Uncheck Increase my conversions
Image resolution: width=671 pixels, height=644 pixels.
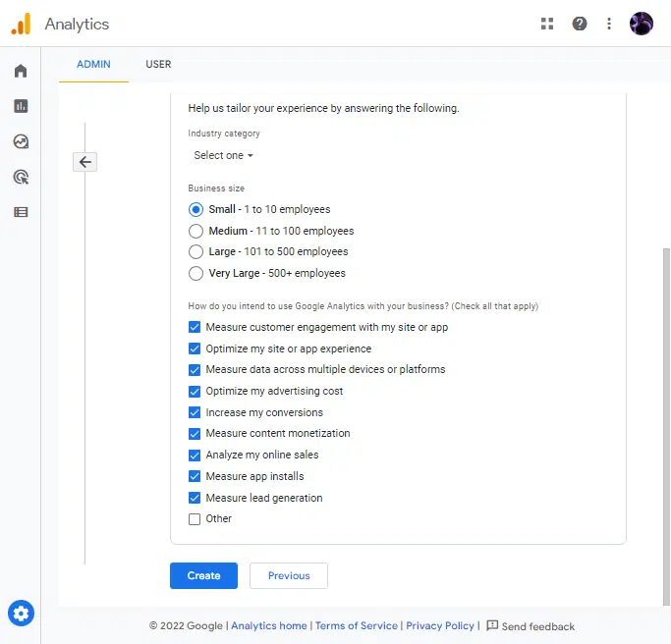click(195, 412)
